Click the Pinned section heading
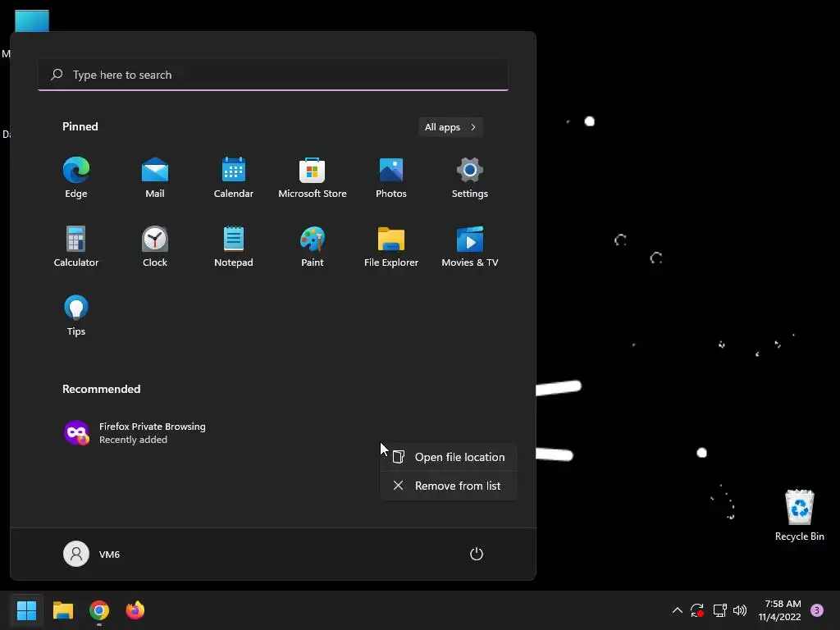The width and height of the screenshot is (840, 630). (80, 126)
